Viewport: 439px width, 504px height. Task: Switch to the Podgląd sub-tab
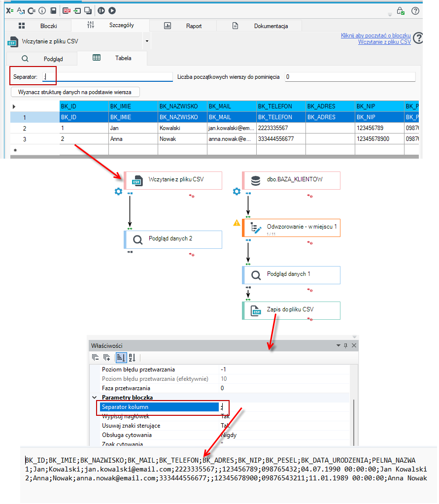[42, 59]
